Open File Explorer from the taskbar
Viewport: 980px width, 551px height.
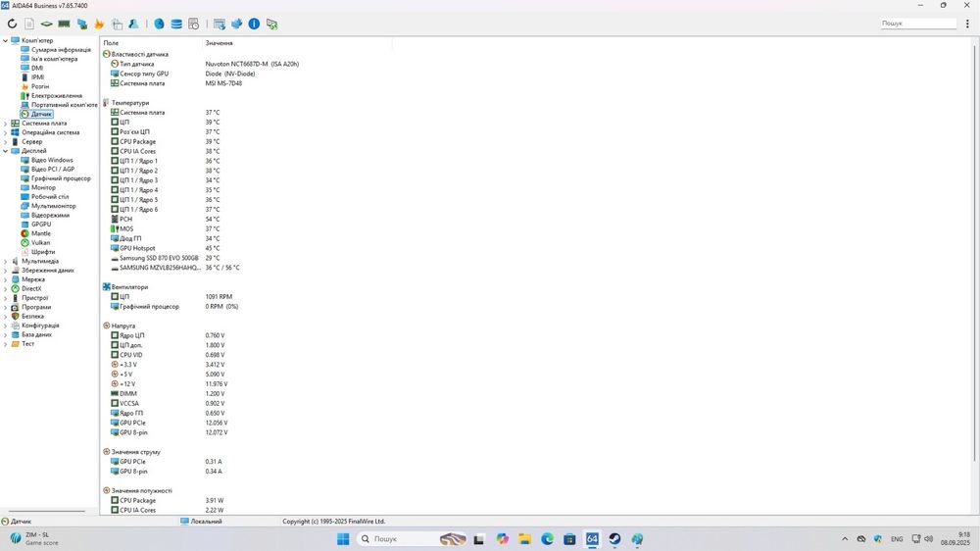[524, 538]
